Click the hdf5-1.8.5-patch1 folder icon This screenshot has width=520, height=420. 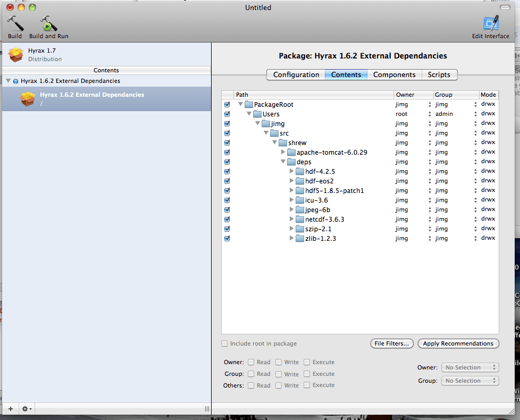click(x=300, y=191)
